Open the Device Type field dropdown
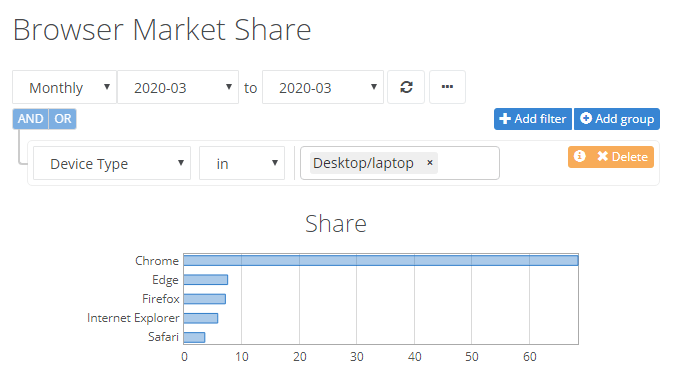This screenshot has width=674, height=380. [x=112, y=163]
